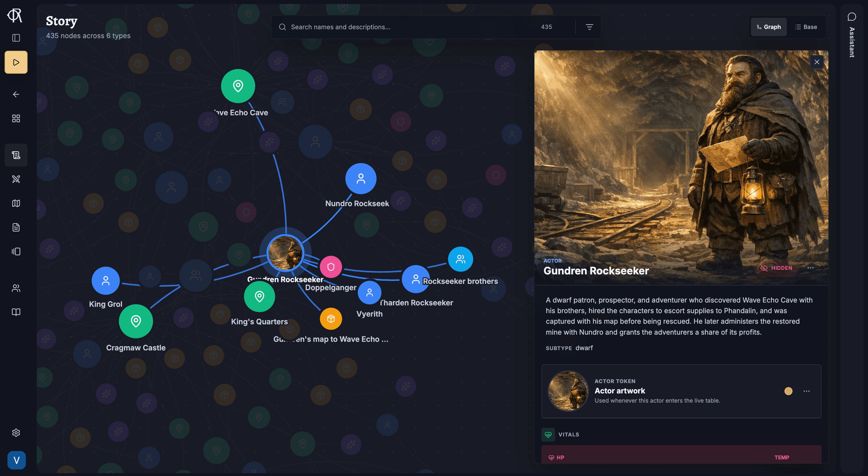Select the Cragmaw Castle location node
Screen dimensions: 868x476
[x=136, y=321]
